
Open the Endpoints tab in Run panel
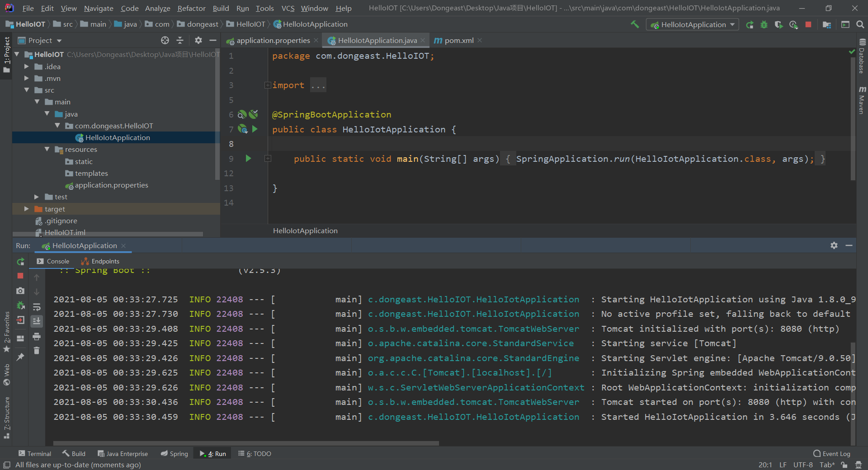tap(100, 261)
